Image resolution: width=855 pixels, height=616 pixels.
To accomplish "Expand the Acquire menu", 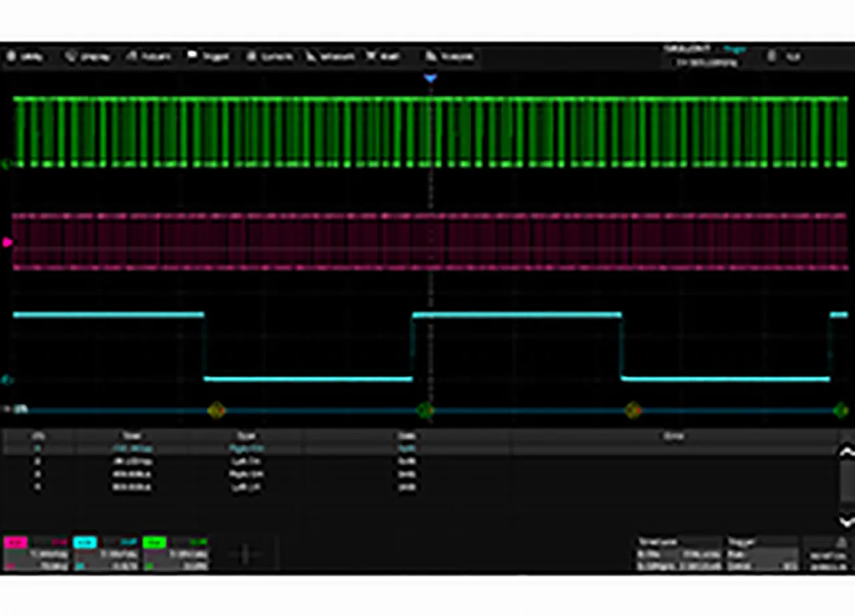I will 148,57.
